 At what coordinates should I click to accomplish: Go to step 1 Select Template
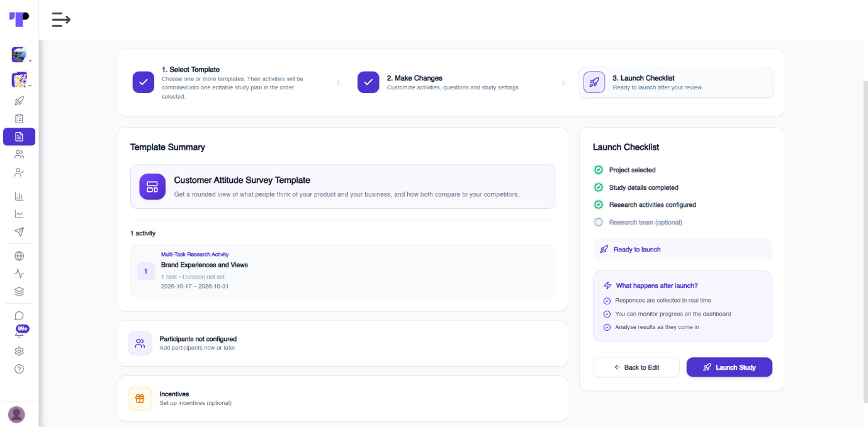[222, 82]
